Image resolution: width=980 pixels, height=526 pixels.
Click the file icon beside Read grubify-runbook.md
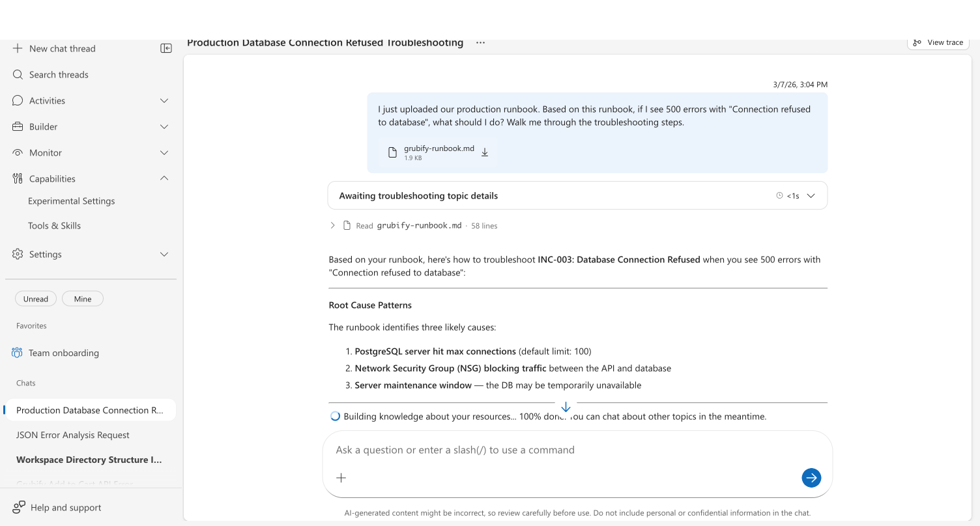pos(347,225)
